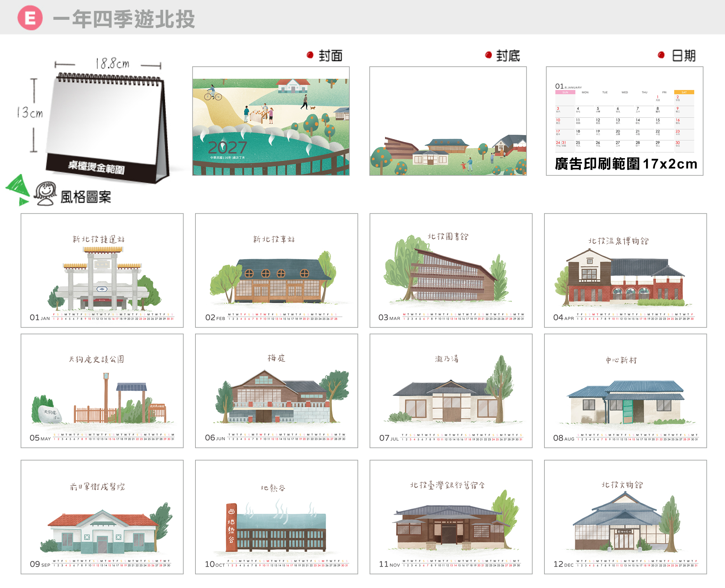Open the 2027 front cover image
Image resolution: width=725 pixels, height=588 pixels.
tap(271, 121)
